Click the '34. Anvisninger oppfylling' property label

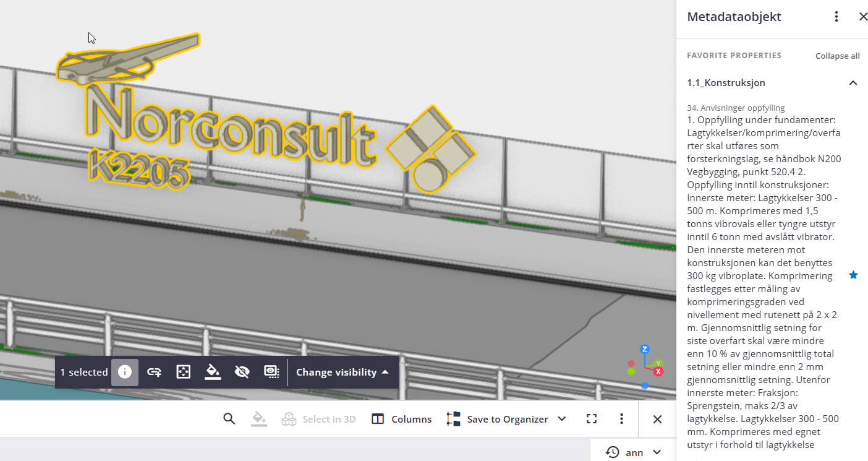(x=736, y=108)
